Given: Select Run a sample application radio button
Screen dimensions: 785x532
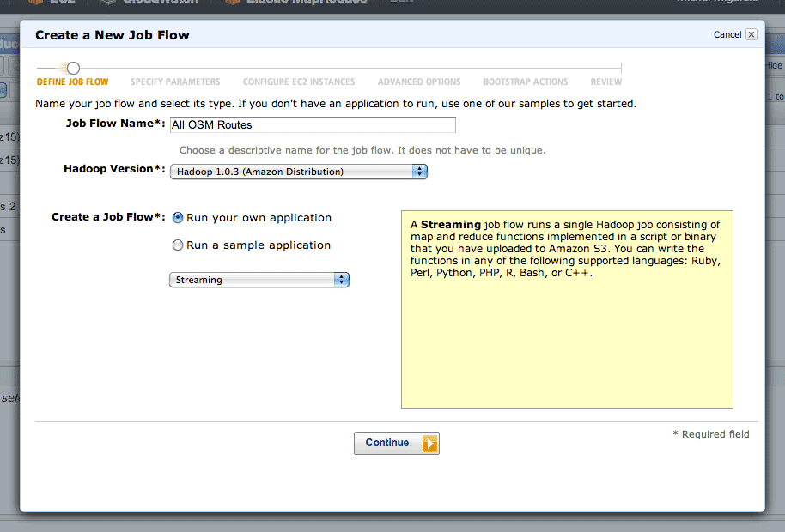Looking at the screenshot, I should pos(177,245).
